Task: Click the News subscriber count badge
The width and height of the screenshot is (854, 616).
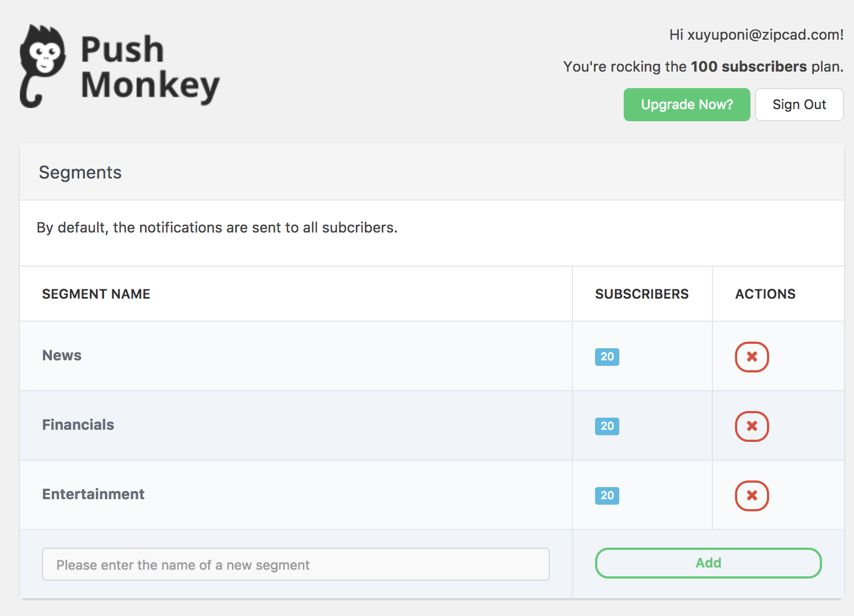Action: [x=607, y=356]
